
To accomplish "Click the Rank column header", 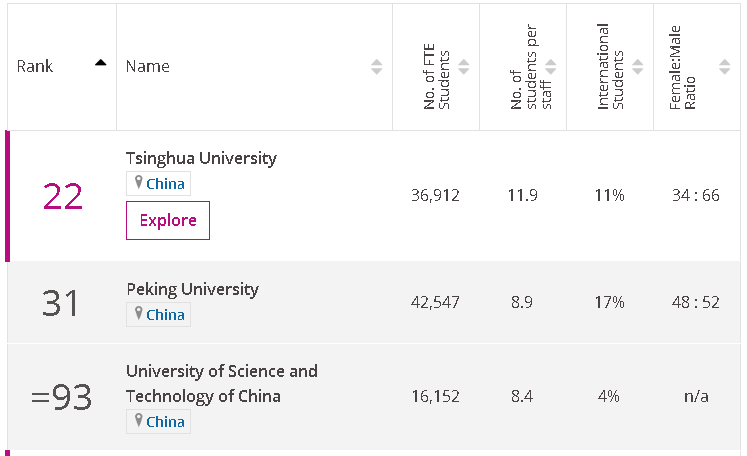I will [x=35, y=67].
